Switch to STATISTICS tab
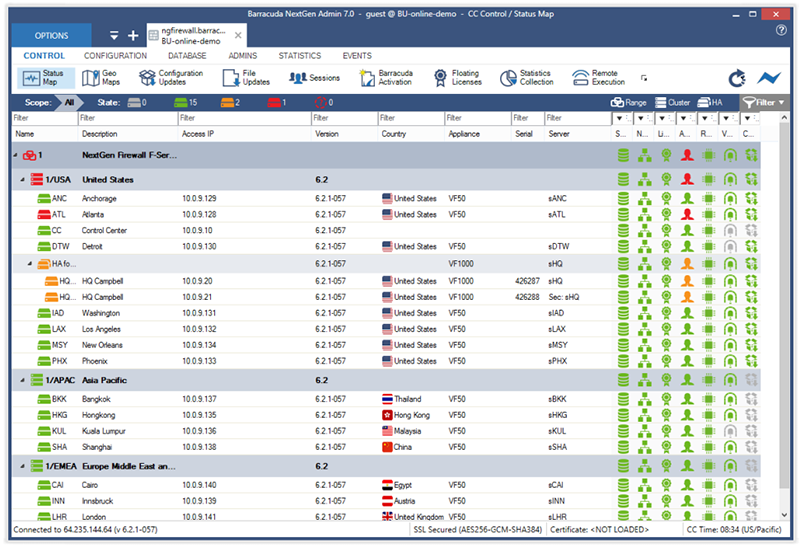 (299, 56)
